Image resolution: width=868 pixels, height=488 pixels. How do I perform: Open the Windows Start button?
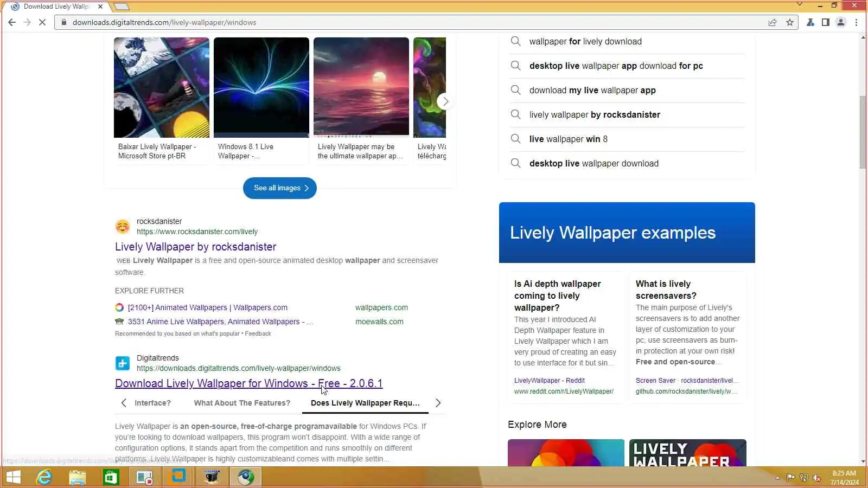tap(14, 477)
